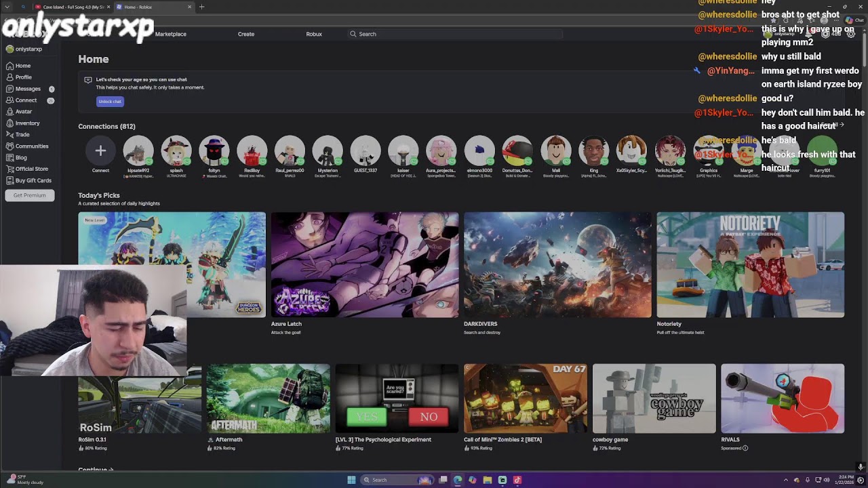Open the Notoriety game card
The height and width of the screenshot is (488, 868).
coord(751,264)
